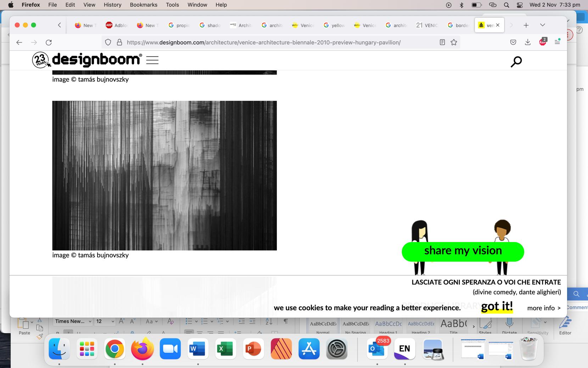Switch to the '21 VENIC' tab

click(x=427, y=25)
